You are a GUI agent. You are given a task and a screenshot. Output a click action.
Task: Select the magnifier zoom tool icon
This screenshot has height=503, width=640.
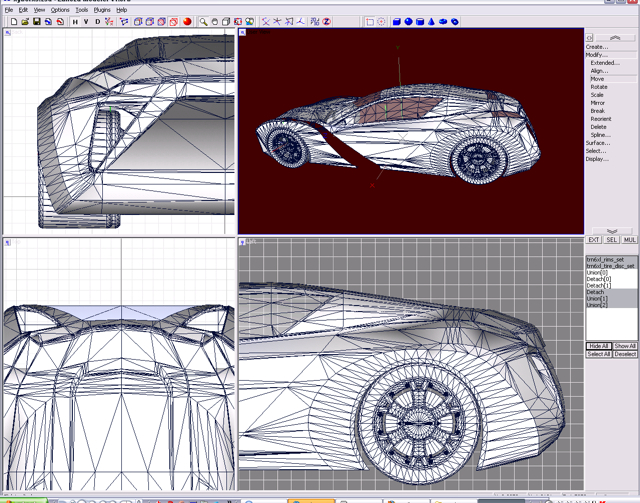(203, 21)
